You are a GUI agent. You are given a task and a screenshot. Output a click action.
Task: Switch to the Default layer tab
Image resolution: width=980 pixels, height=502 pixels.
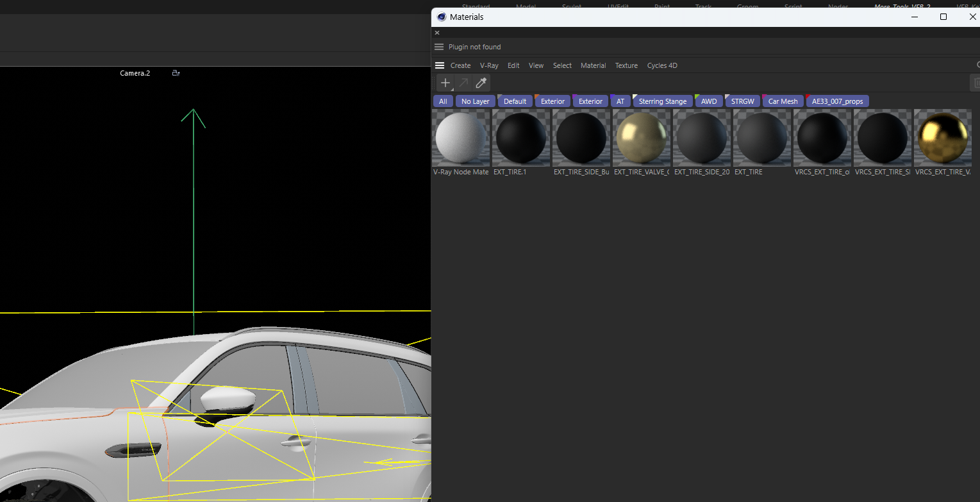coord(515,101)
